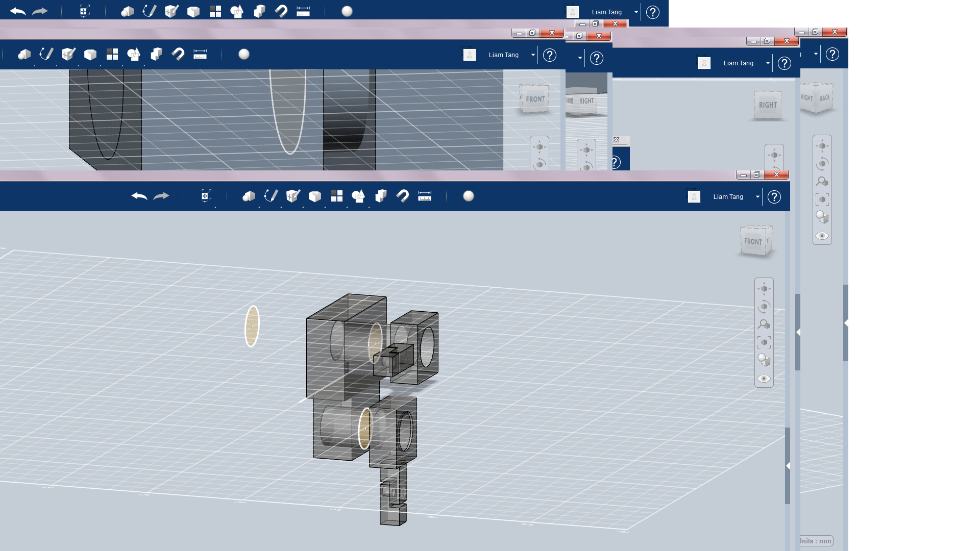980x551 pixels.
Task: Open the Modify tool in the front window
Action: click(315, 196)
